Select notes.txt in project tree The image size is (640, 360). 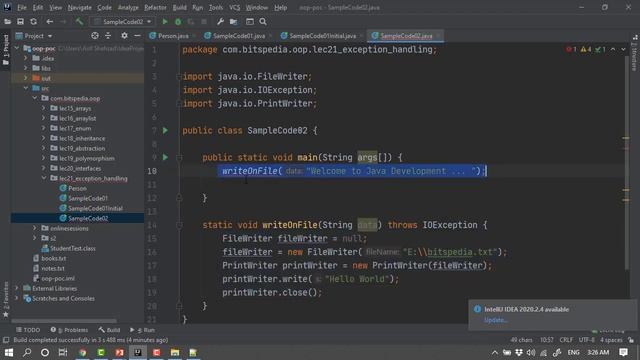53,268
